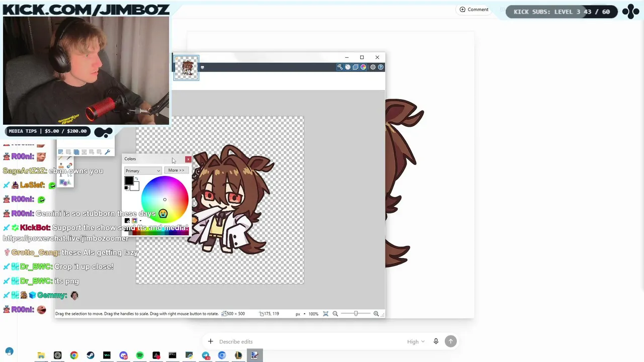The width and height of the screenshot is (644, 362).
Task: Set the zoom slider position
Action: (x=356, y=314)
